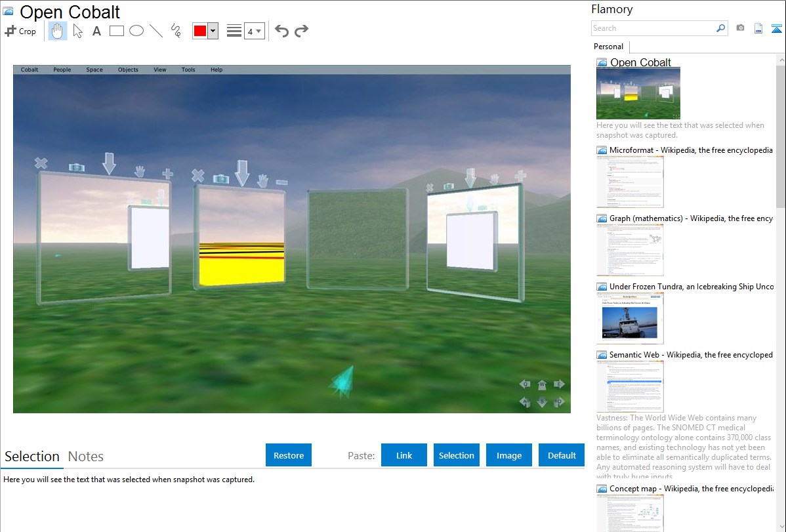The width and height of the screenshot is (786, 532).
Task: Open the Microformat Wikipedia snapshot thumbnail
Action: 630,182
